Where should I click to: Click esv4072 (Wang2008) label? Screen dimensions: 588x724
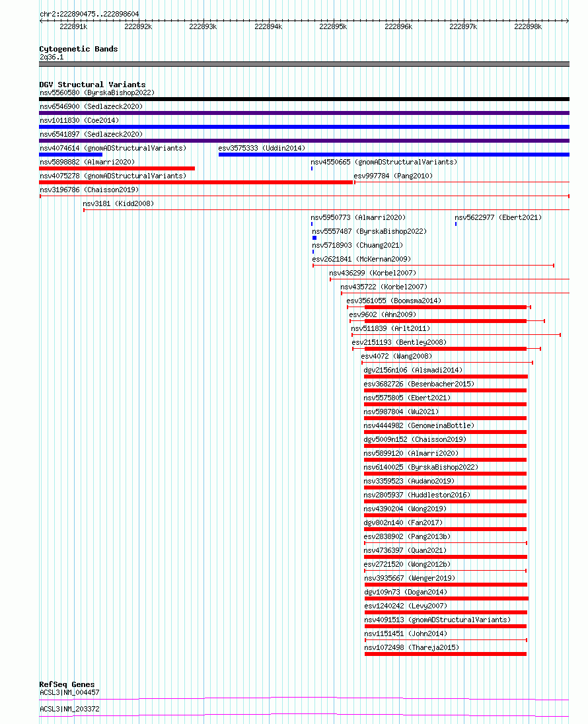click(396, 356)
